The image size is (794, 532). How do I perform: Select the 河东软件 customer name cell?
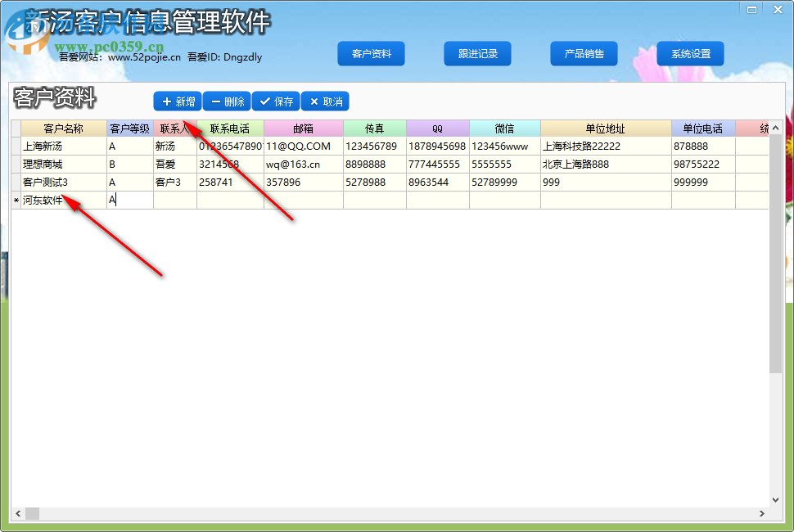pyautogui.click(x=47, y=199)
